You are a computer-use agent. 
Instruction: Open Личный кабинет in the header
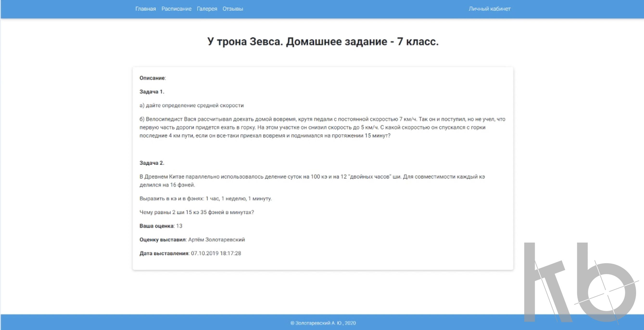click(x=489, y=9)
